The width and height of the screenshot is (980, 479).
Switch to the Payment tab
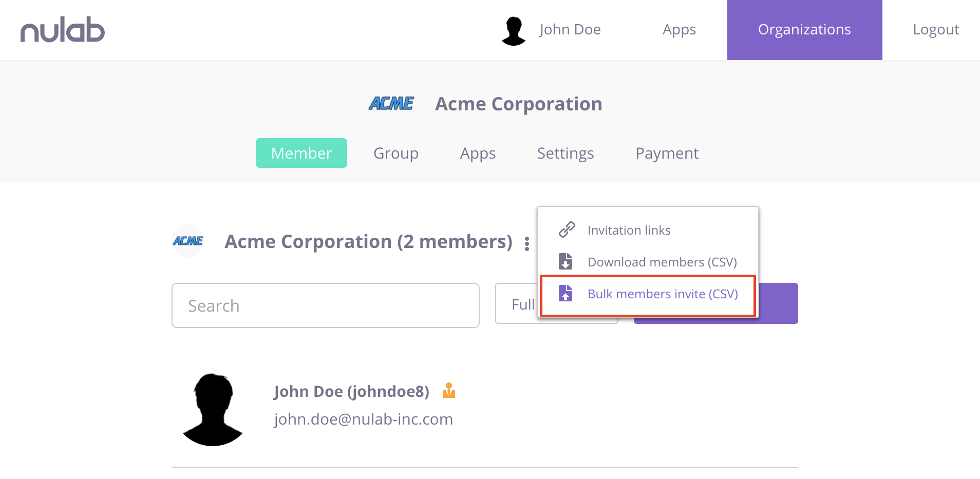pos(666,153)
